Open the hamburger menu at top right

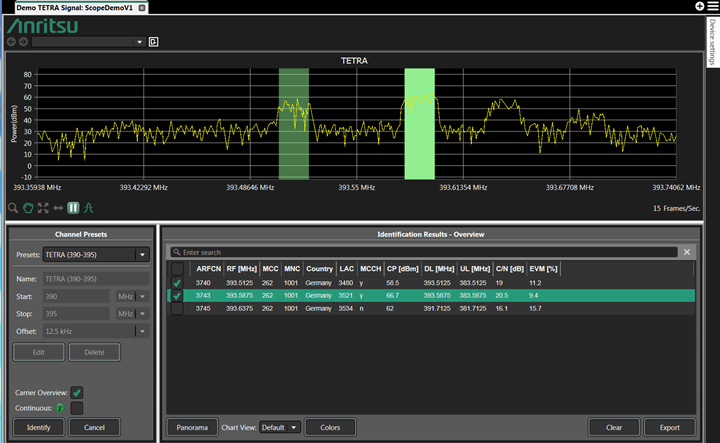coord(712,7)
